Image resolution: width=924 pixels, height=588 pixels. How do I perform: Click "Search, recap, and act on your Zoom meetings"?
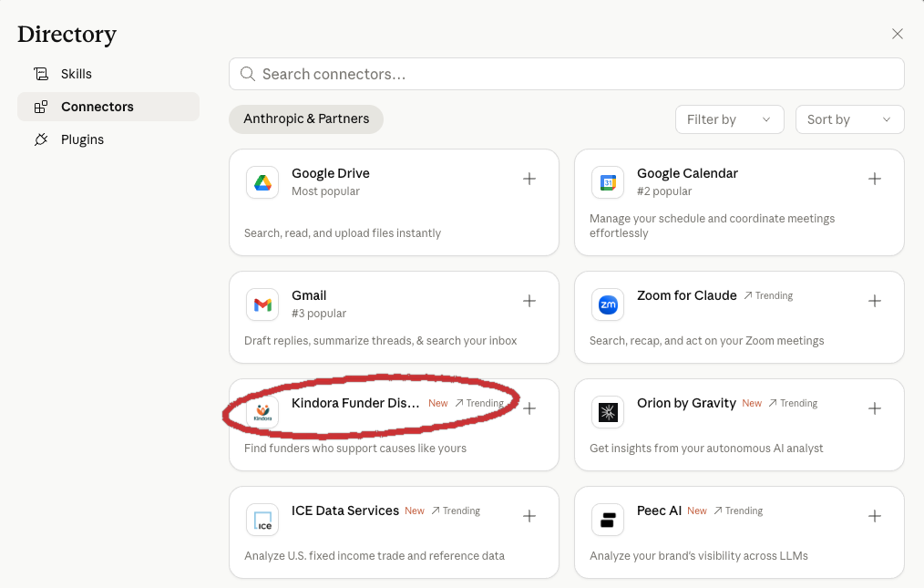pyautogui.click(x=706, y=341)
